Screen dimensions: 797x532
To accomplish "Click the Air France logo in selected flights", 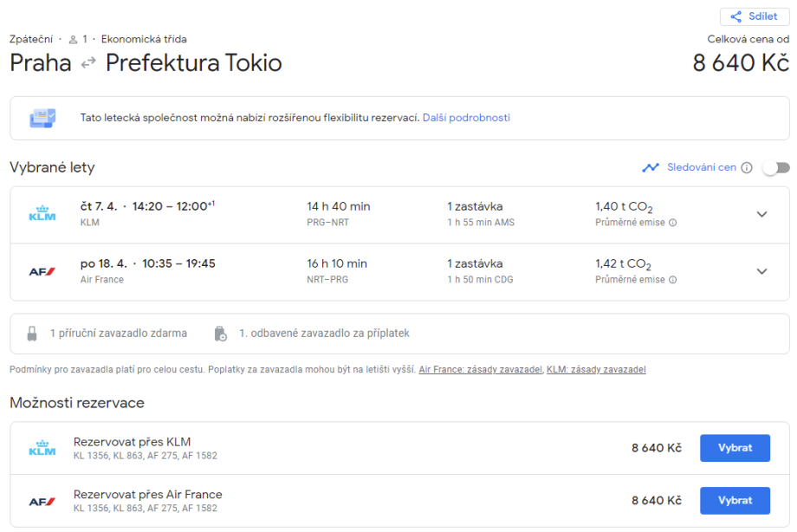I will coord(42,271).
